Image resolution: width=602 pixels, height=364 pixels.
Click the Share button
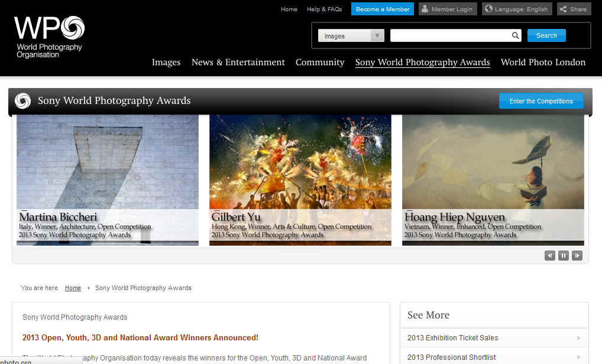(574, 9)
